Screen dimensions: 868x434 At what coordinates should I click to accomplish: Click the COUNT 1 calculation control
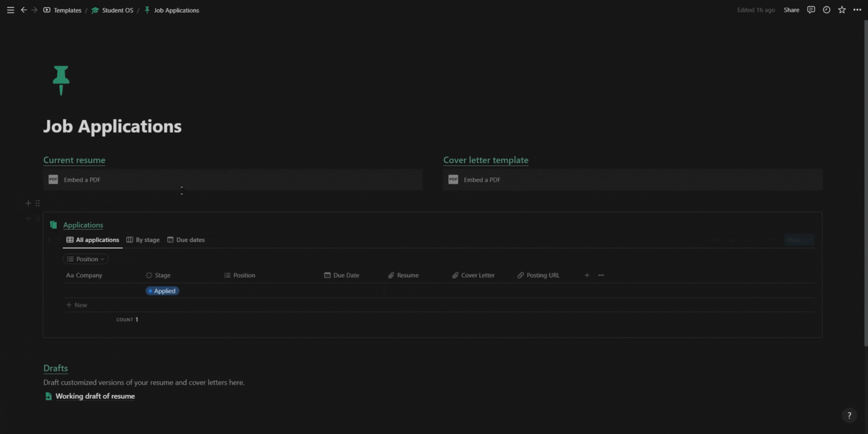point(127,319)
